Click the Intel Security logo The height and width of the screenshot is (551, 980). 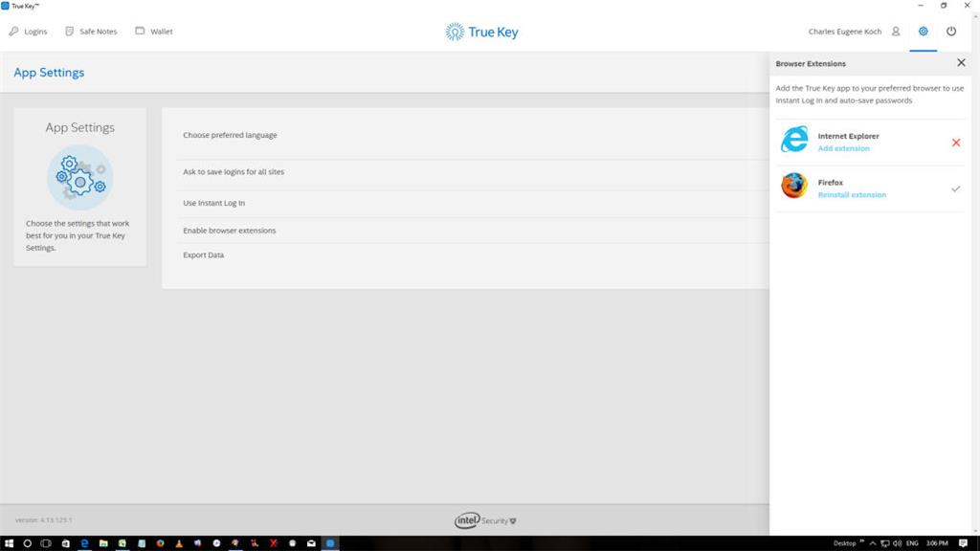click(485, 520)
